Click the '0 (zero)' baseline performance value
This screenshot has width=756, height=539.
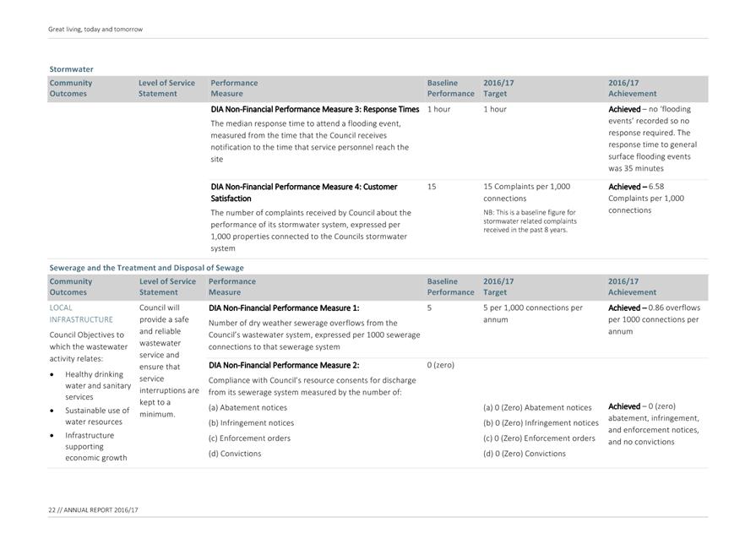(x=441, y=366)
